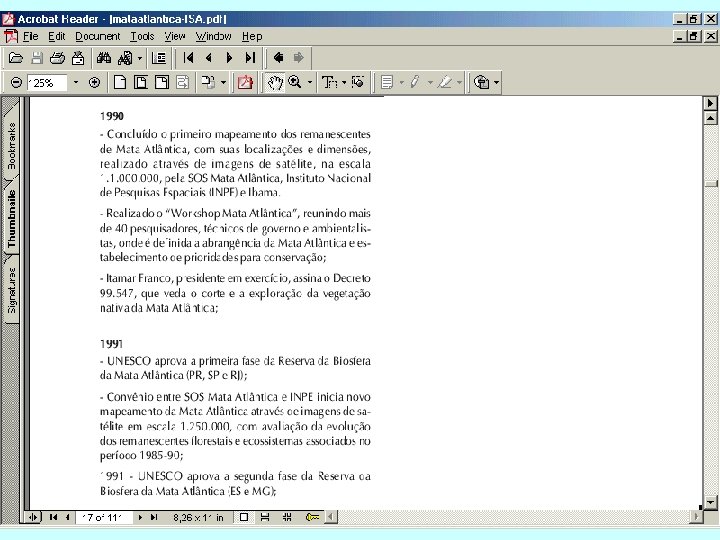Screen dimensions: 720x540
Task: Open the Edit menu
Action: [x=57, y=36]
